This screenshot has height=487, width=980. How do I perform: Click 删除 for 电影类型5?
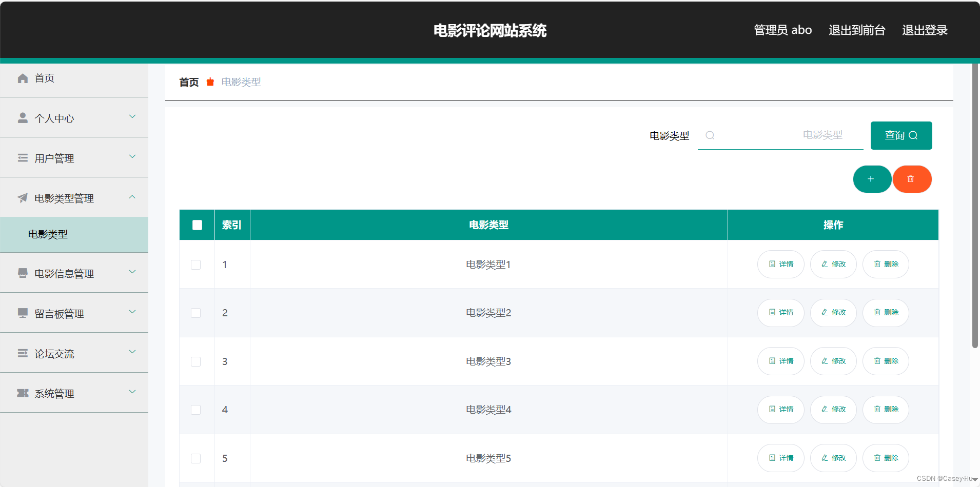coord(886,458)
